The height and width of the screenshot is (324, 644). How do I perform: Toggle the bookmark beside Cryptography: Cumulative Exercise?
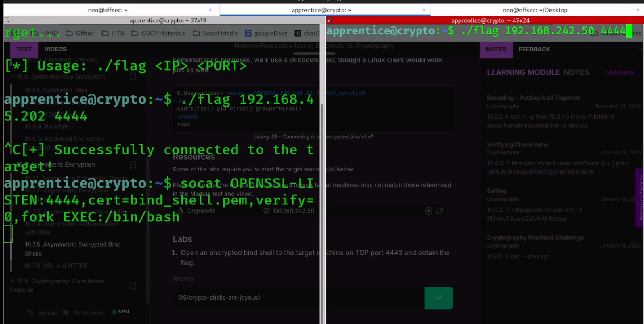tap(133, 286)
